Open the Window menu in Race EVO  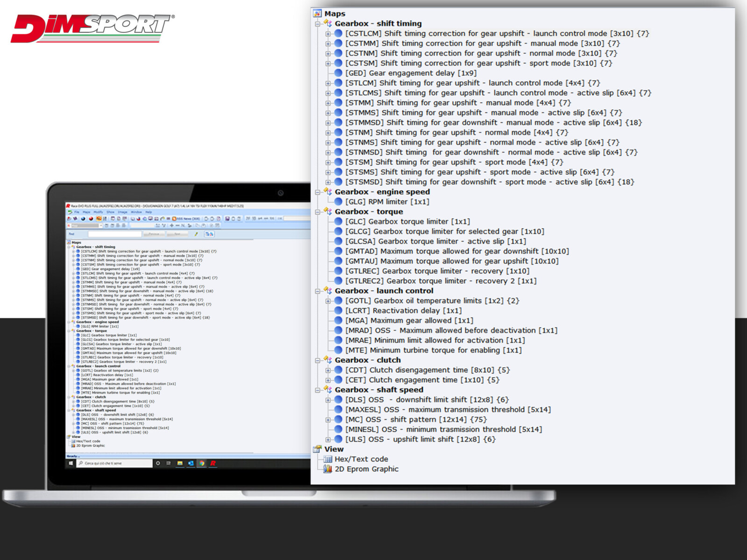click(x=136, y=212)
